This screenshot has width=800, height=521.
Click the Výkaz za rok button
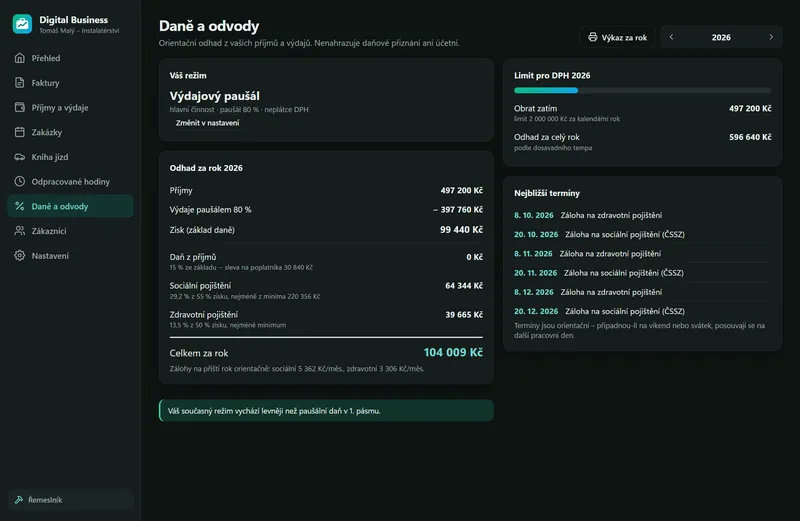(617, 37)
